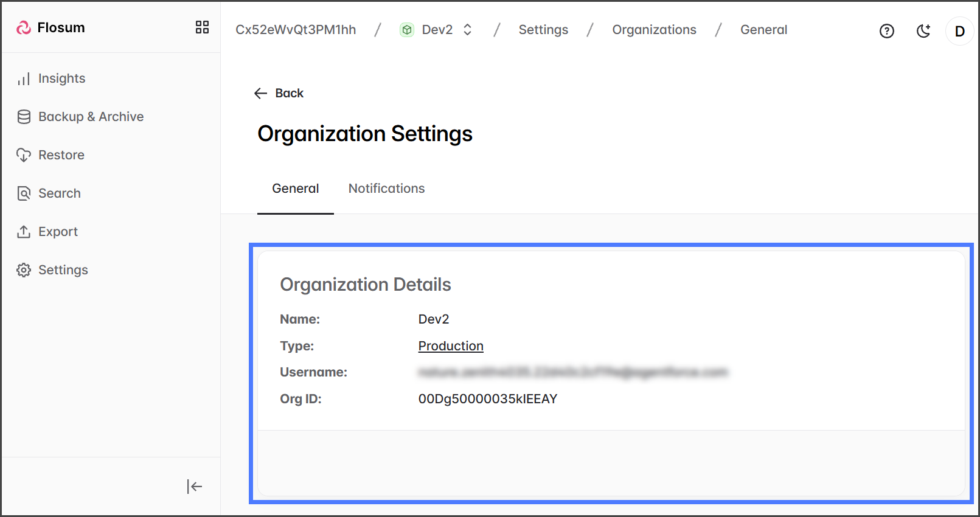The image size is (980, 517).
Task: Open the help question mark icon
Action: click(886, 31)
